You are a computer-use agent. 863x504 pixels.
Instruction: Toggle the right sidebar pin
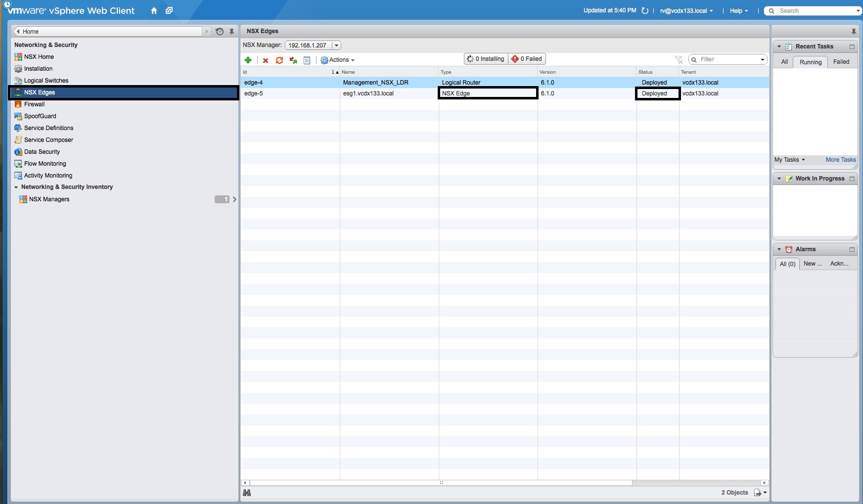(854, 32)
